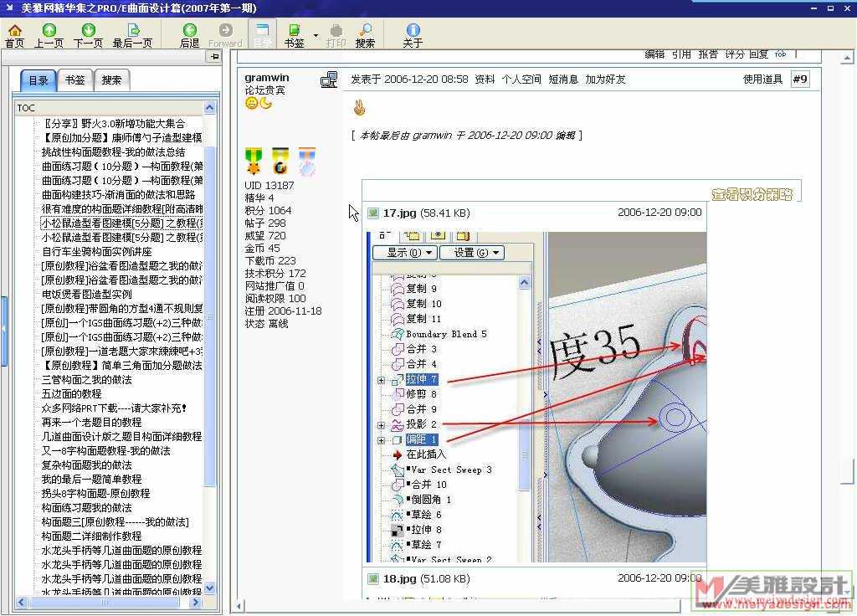The height and width of the screenshot is (616, 857).
Task: Click the 查看积分策略 link
Action: (751, 194)
